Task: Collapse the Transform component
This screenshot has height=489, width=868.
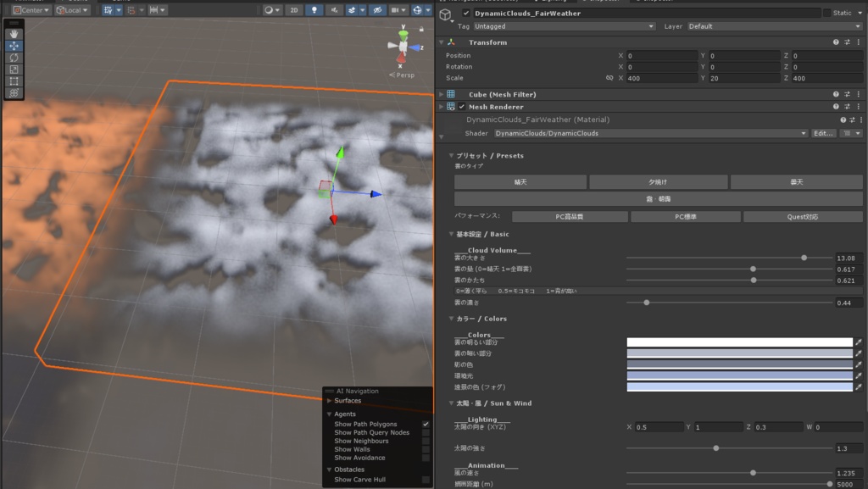Action: coord(441,42)
